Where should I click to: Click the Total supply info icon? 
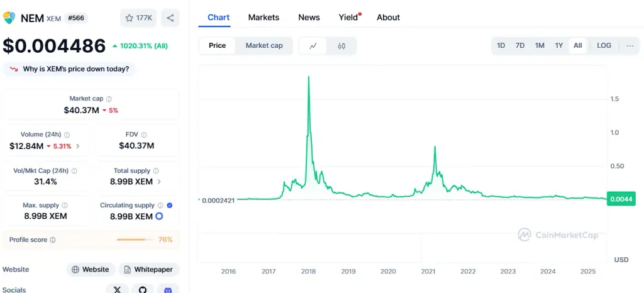click(x=156, y=171)
